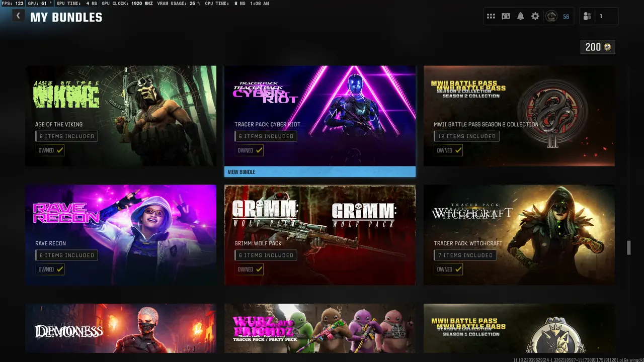The image size is (644, 362).
Task: Click the "12 ITEMS INCLUDED" badge
Action: point(466,136)
